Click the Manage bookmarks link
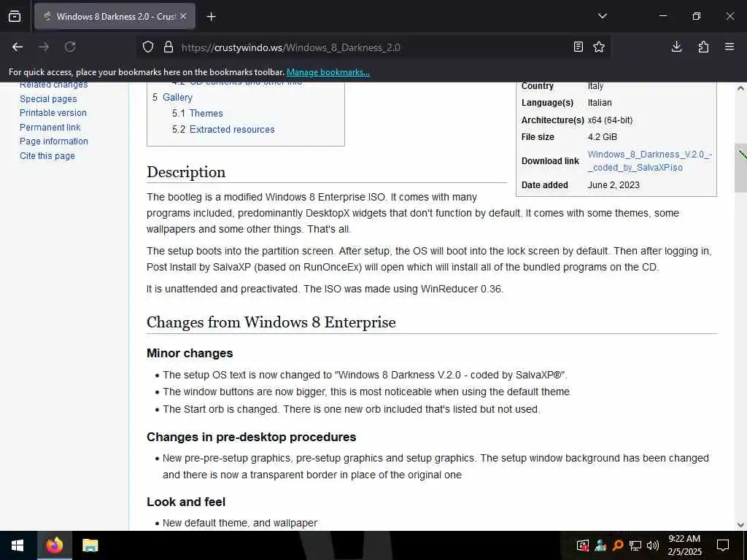This screenshot has width=747, height=560. point(328,72)
